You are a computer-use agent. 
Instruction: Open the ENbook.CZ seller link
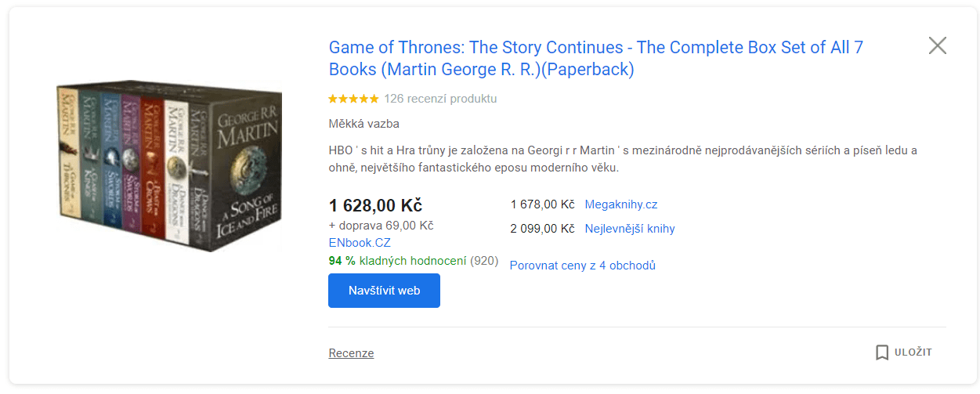[x=360, y=243]
